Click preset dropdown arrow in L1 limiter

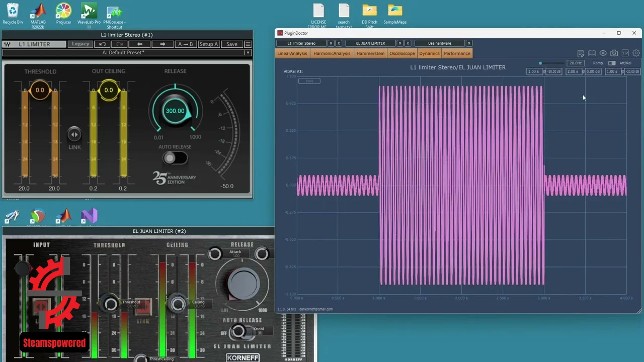pos(247,52)
